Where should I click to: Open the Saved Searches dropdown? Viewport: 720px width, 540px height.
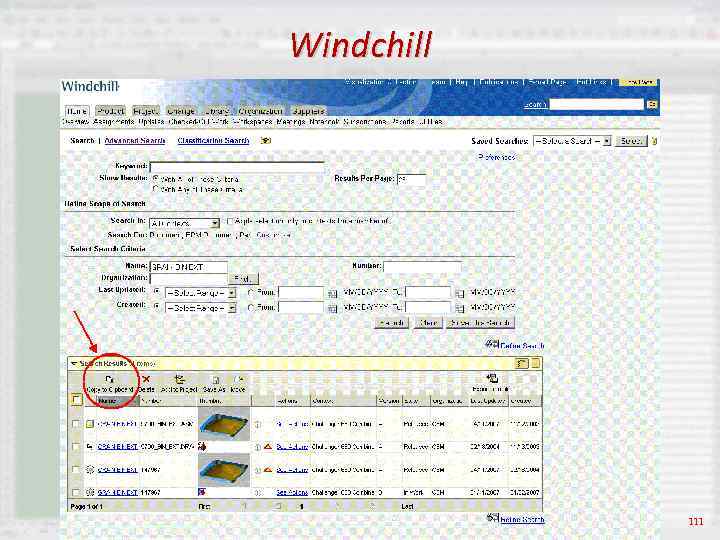click(572, 141)
